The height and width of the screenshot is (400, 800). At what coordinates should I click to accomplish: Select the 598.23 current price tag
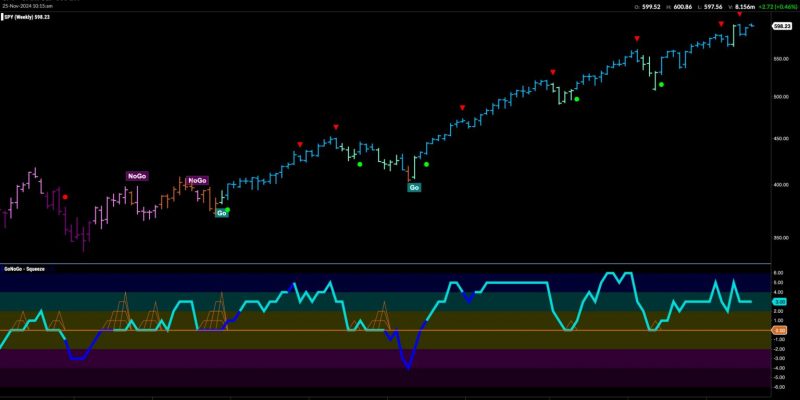click(x=781, y=26)
